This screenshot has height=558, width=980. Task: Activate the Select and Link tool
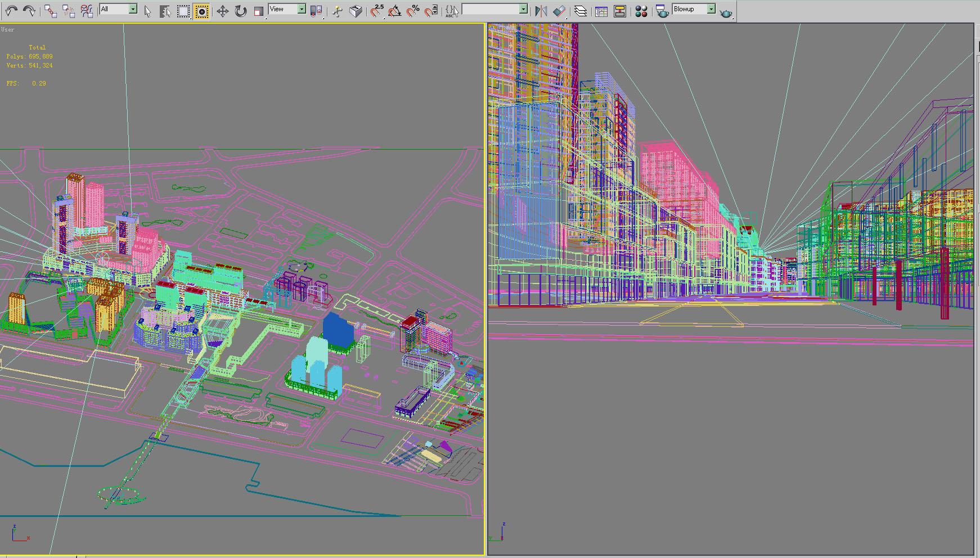pyautogui.click(x=51, y=11)
